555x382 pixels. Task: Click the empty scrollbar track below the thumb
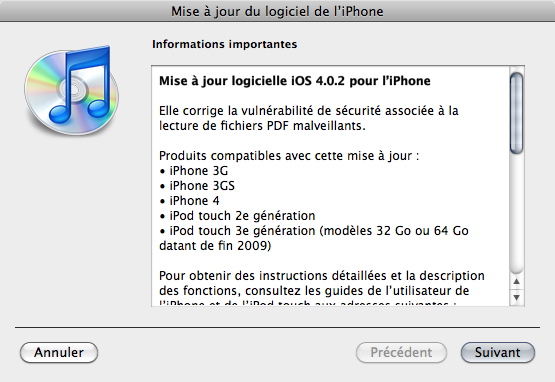[x=516, y=214]
